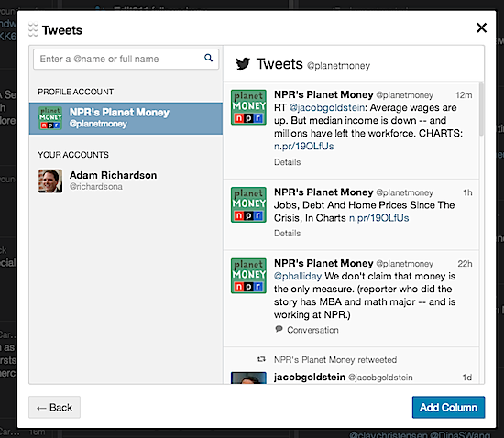Open Details of the 1h tweet

point(288,234)
